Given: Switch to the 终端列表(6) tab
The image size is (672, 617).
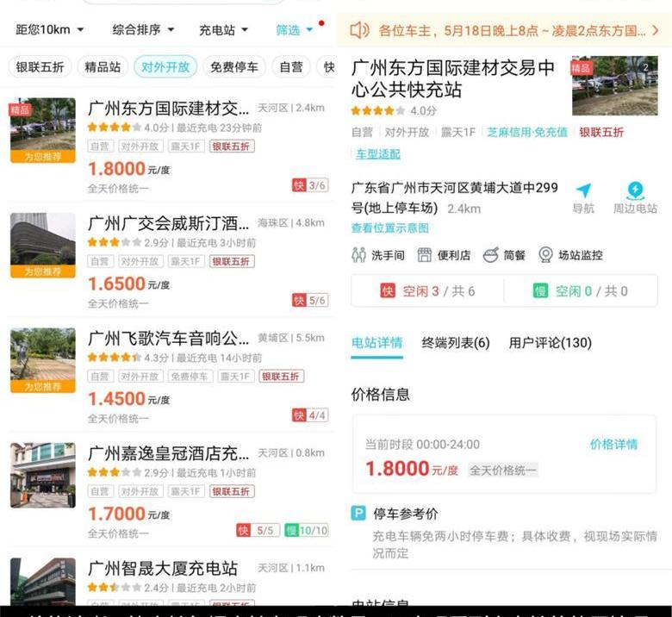Looking at the screenshot, I should 456,343.
